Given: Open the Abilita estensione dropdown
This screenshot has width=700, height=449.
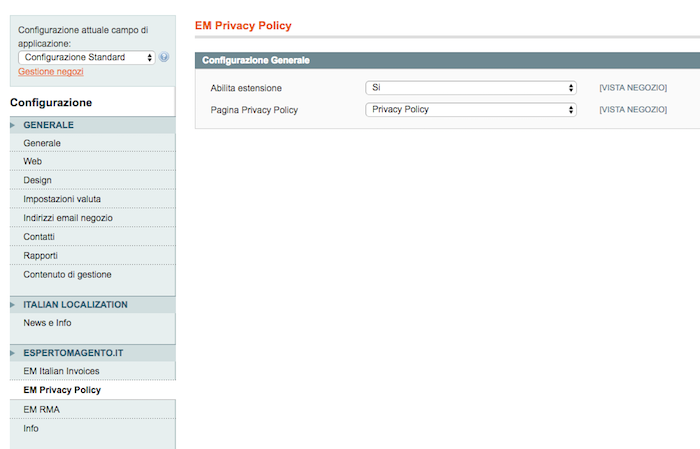Looking at the screenshot, I should [471, 88].
